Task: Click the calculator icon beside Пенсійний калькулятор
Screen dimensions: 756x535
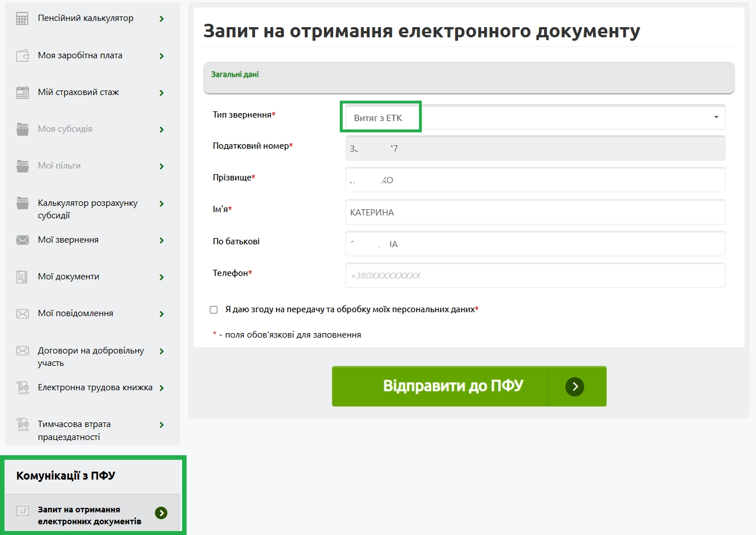Action: (x=22, y=19)
